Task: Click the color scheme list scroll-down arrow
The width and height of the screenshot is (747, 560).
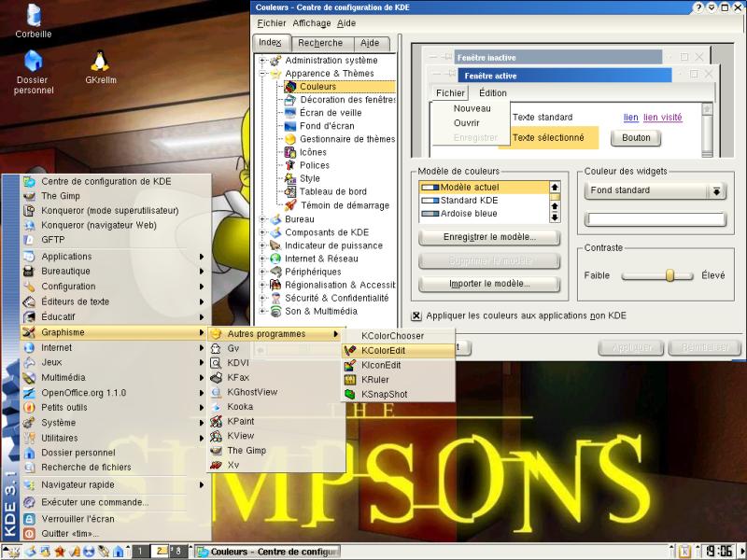Action: coord(555,217)
